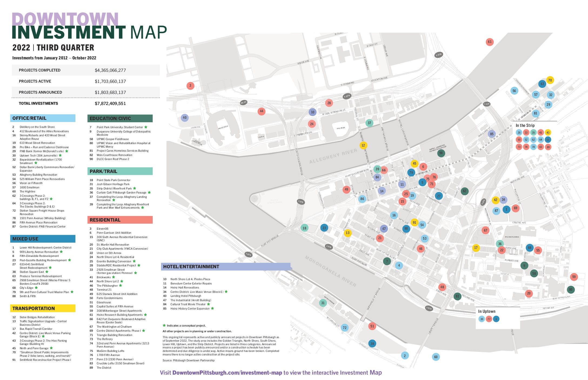Select yellow marker 70 in the Strip
Viewport: 588px width, 380px height.
pos(550,80)
